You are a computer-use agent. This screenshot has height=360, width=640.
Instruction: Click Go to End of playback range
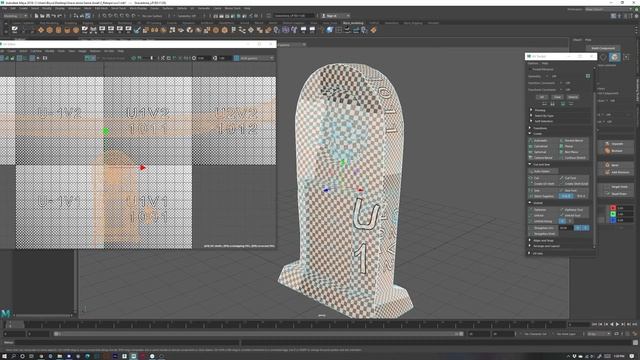[x=634, y=324]
